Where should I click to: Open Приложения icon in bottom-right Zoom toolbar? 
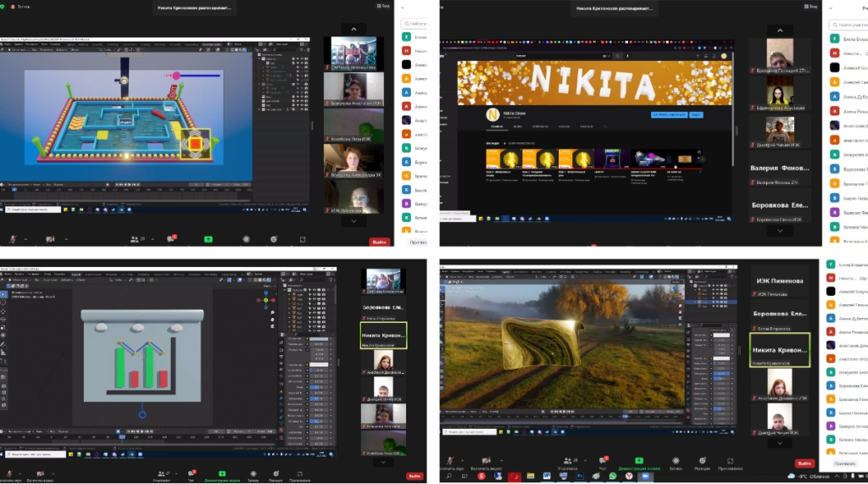[730, 461]
